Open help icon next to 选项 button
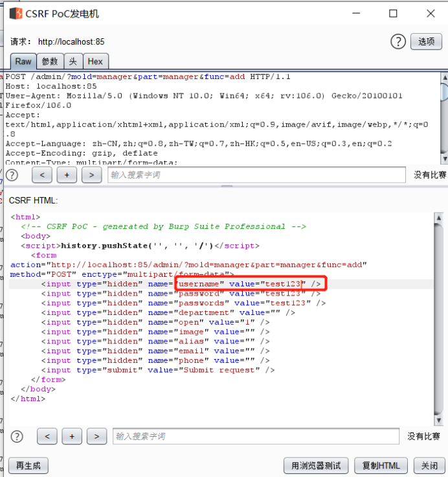Screen dimensions: 448x477 (398, 41)
